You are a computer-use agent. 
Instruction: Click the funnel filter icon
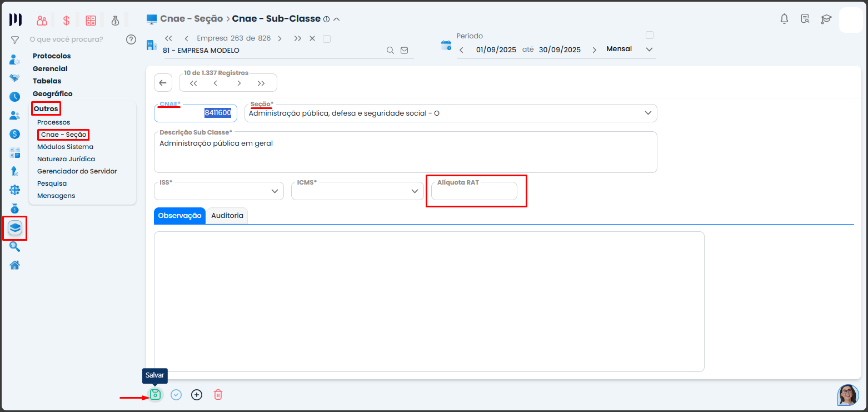(15, 40)
